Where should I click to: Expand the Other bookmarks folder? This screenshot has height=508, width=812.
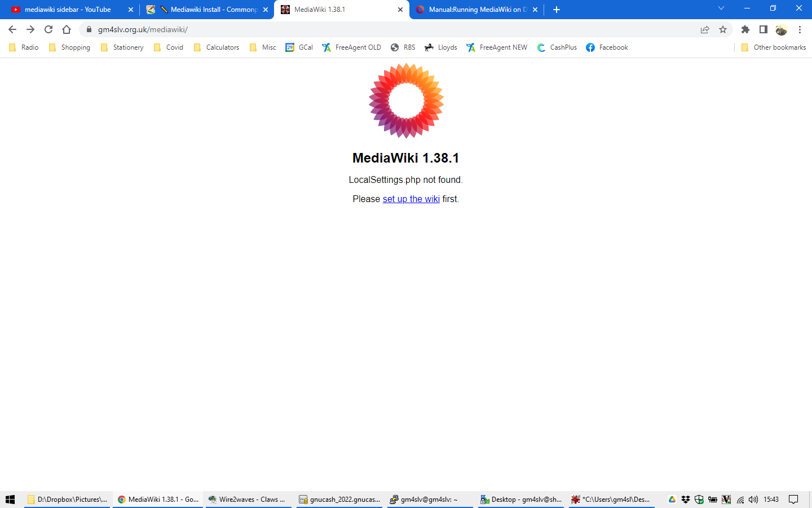pyautogui.click(x=773, y=47)
